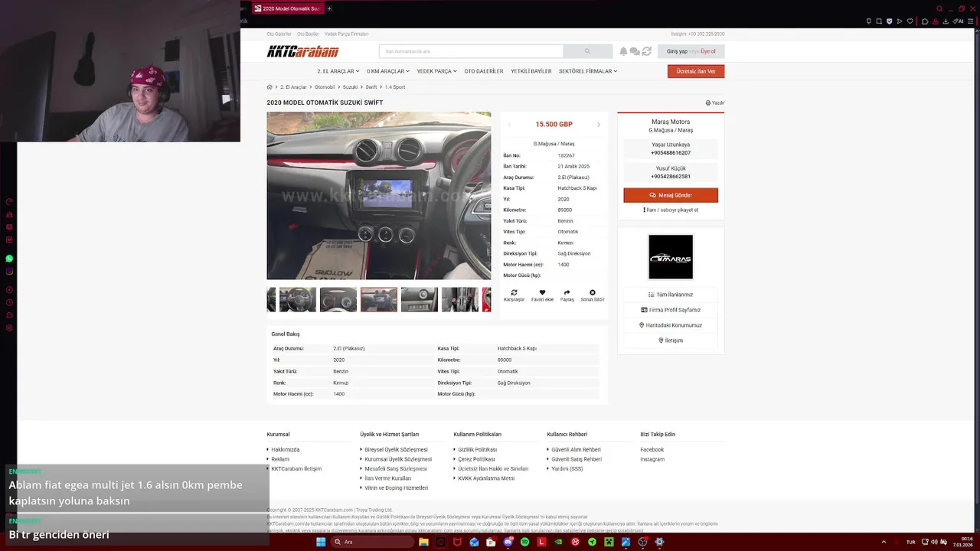Open the messages chat bubbles icon

click(x=635, y=51)
